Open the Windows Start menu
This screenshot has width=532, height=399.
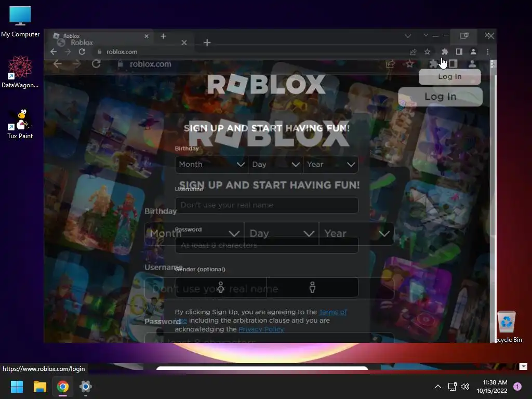(x=17, y=387)
